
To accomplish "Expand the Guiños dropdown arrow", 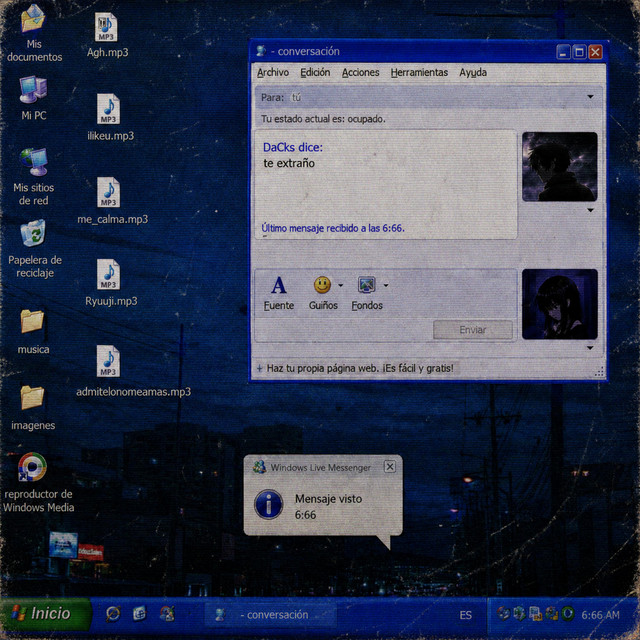I will pyautogui.click(x=340, y=285).
